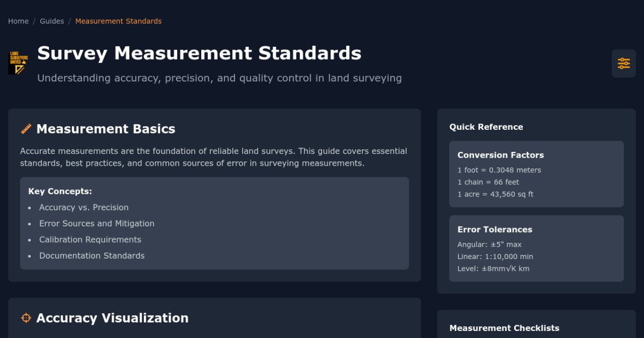This screenshot has height=338, width=644.
Task: Click the Calibration Requirements list item
Action: 90,240
